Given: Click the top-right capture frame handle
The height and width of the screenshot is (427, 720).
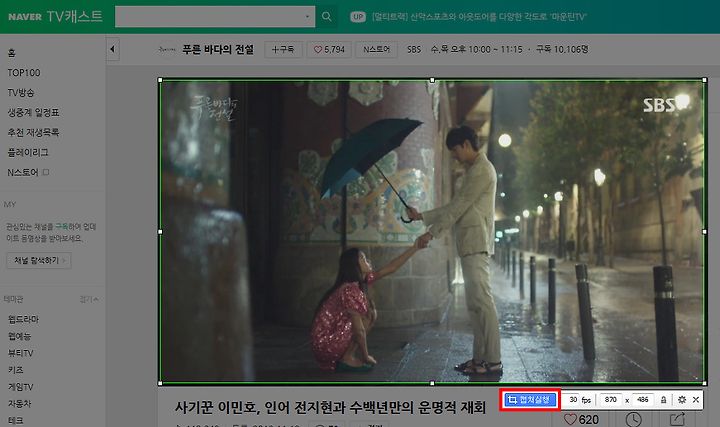Looking at the screenshot, I should point(704,80).
